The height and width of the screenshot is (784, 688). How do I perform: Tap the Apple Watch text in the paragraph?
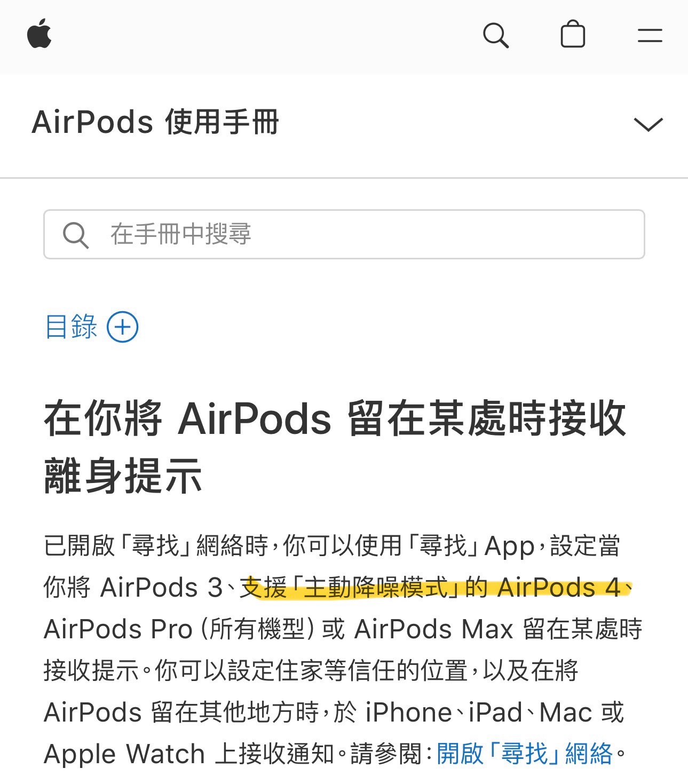(x=124, y=754)
